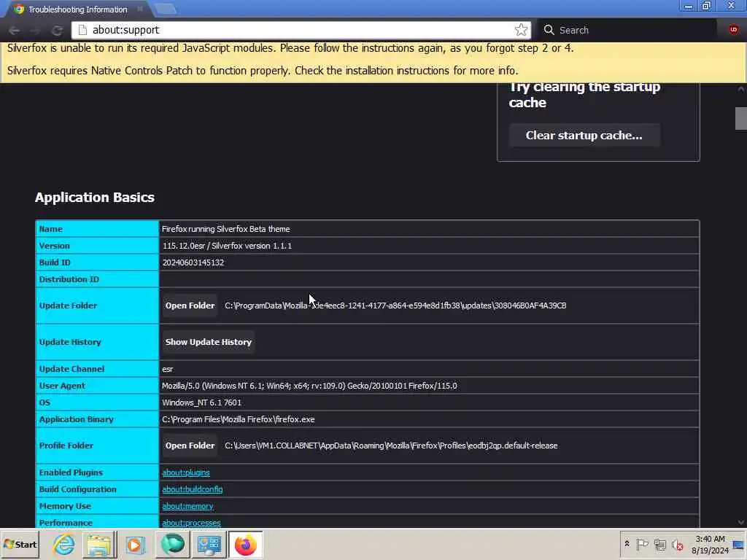This screenshot has height=560, width=747.
Task: Select version text 115.12.0esr / Silverfox
Action: (227, 246)
